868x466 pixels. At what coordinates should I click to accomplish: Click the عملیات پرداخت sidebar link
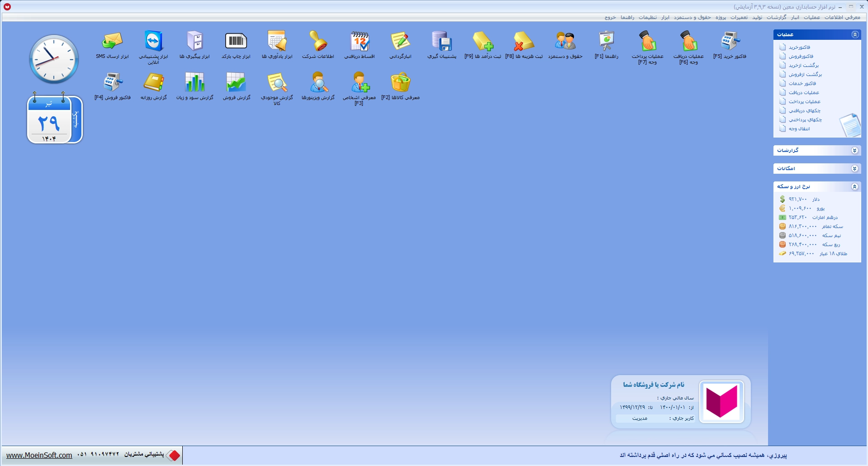(x=805, y=101)
